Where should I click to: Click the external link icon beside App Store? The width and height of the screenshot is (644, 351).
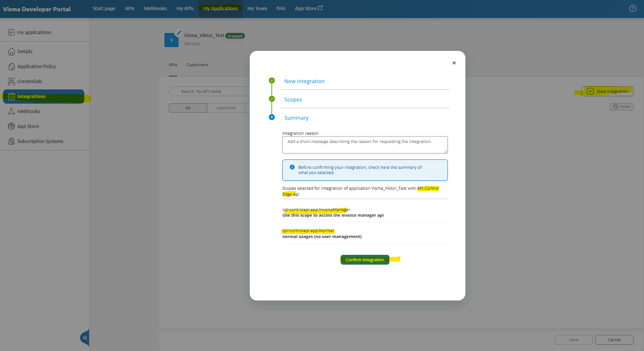coord(320,8)
